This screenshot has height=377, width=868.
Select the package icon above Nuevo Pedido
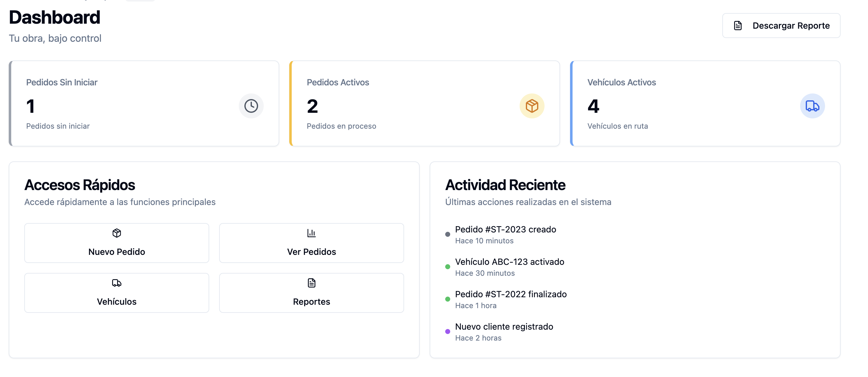tap(116, 233)
